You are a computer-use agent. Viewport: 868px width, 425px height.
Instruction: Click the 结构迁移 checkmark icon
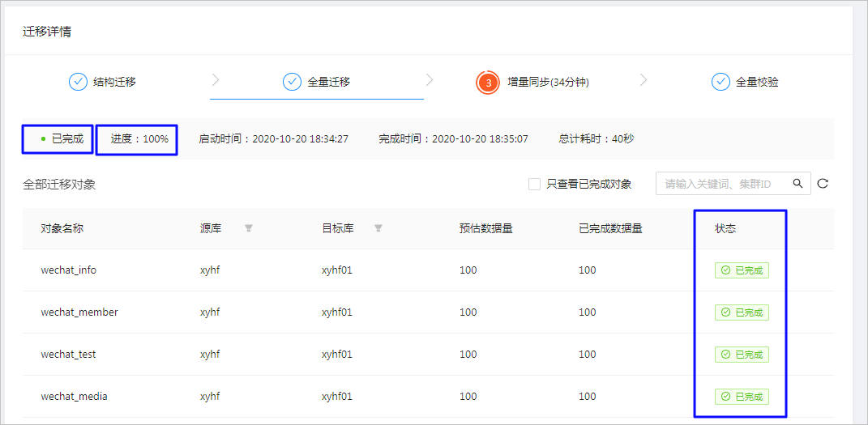pyautogui.click(x=78, y=83)
